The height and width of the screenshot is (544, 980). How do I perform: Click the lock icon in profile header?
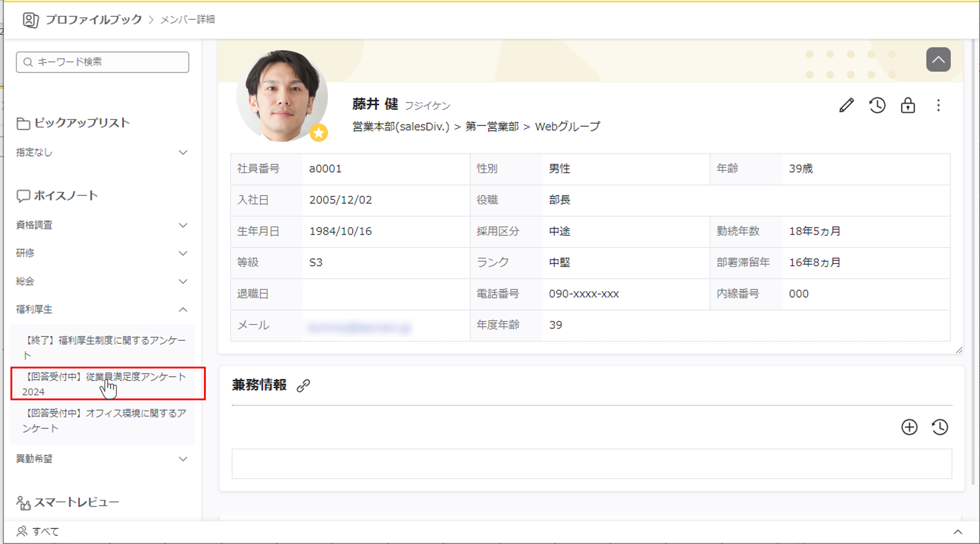coord(908,105)
